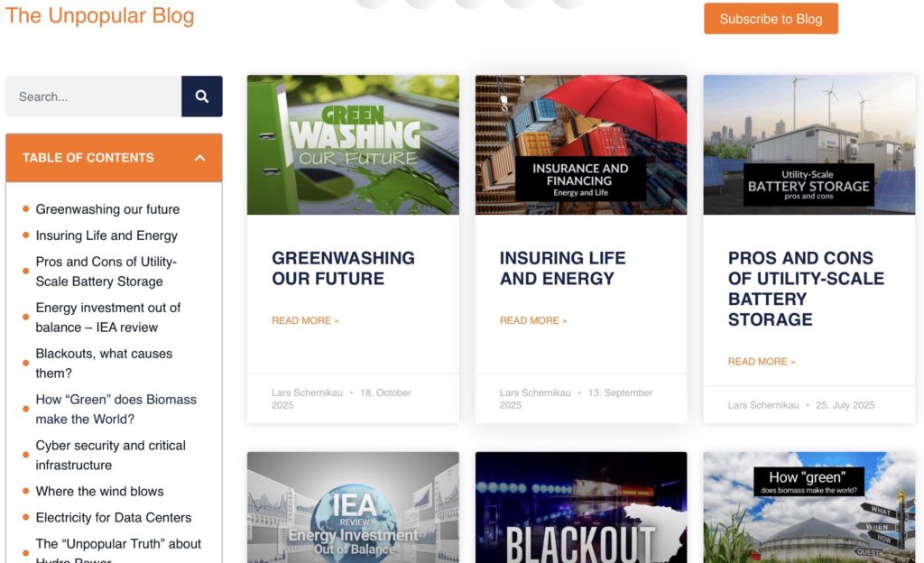Image resolution: width=924 pixels, height=563 pixels.
Task: Open the IEA Review Energy Investment thumbnail
Action: [353, 507]
